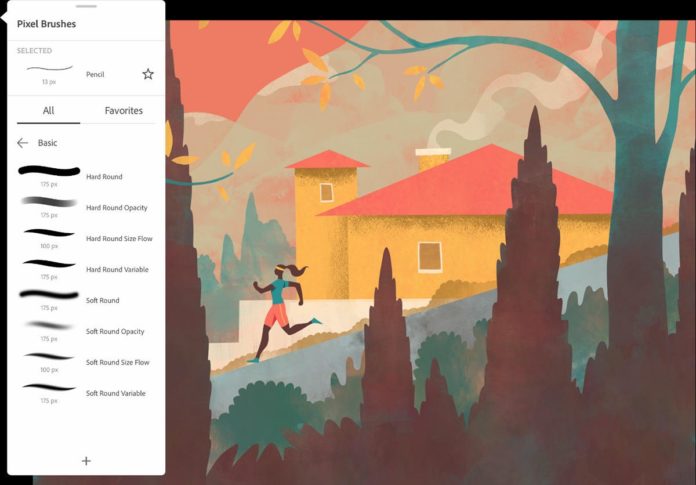Select the Hard Round Variable brush preview
The width and height of the screenshot is (696, 485).
coord(49,264)
